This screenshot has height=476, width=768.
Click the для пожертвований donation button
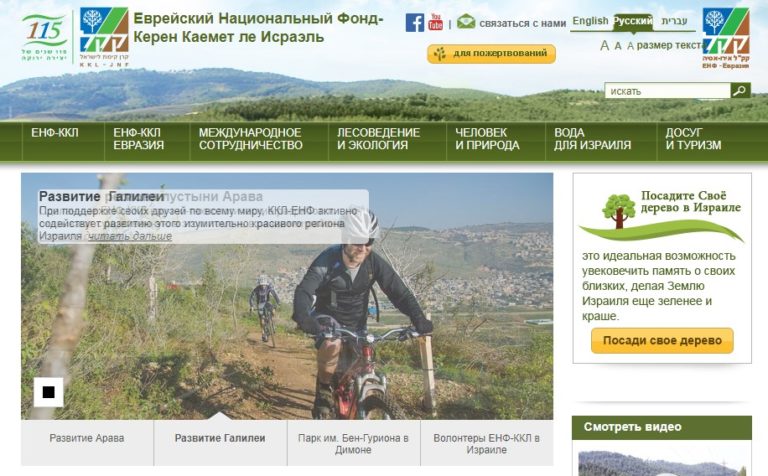491,53
